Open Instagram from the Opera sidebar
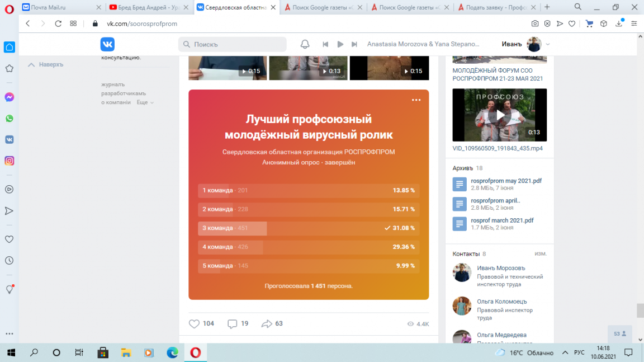 pyautogui.click(x=8, y=161)
